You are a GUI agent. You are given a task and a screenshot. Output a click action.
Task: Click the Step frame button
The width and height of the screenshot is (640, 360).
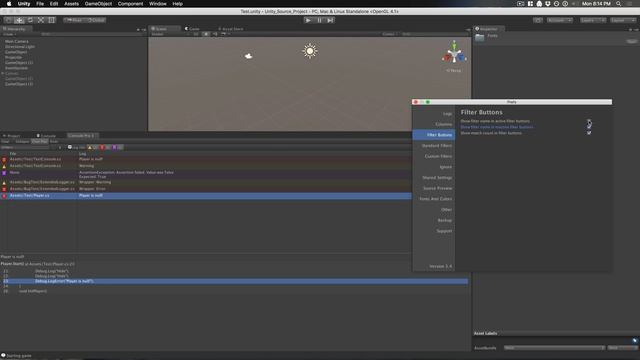click(x=330, y=20)
